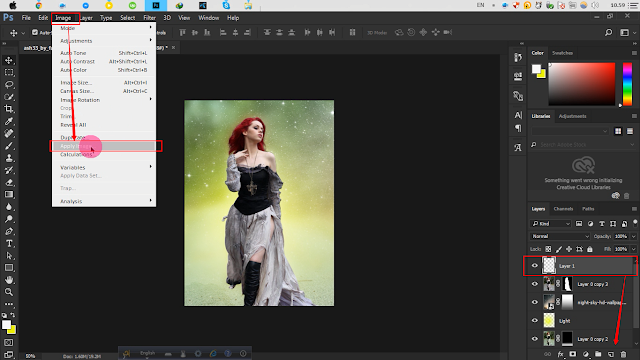This screenshot has height=360, width=640.
Task: Choose Image Size from the menu
Action: click(x=104, y=82)
